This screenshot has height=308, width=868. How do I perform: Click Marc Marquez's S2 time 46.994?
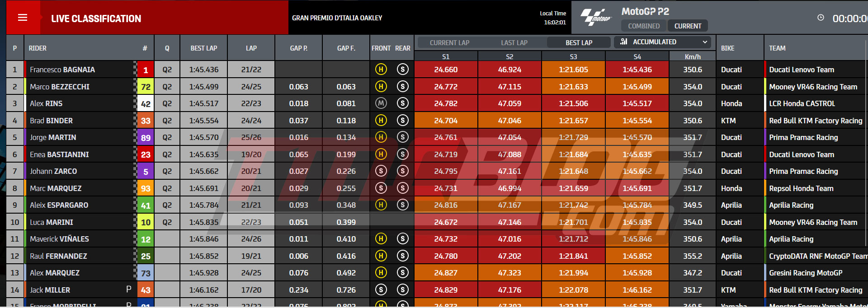(x=509, y=188)
